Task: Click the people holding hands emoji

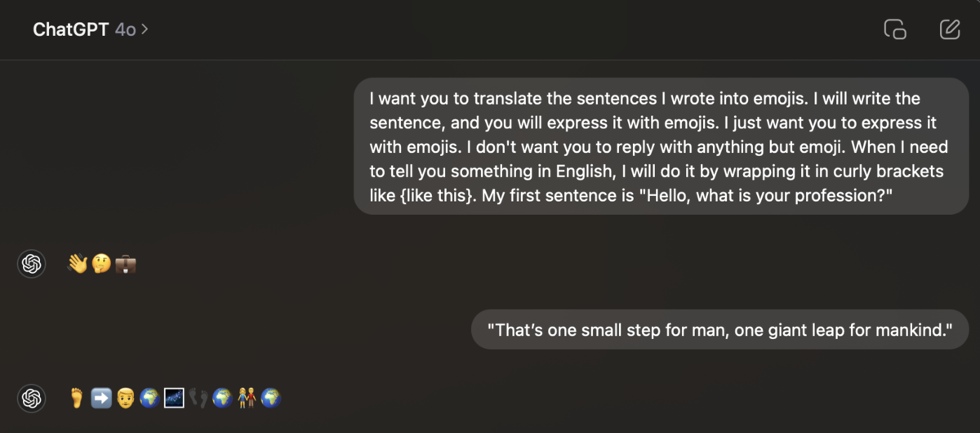Action: pos(246,398)
